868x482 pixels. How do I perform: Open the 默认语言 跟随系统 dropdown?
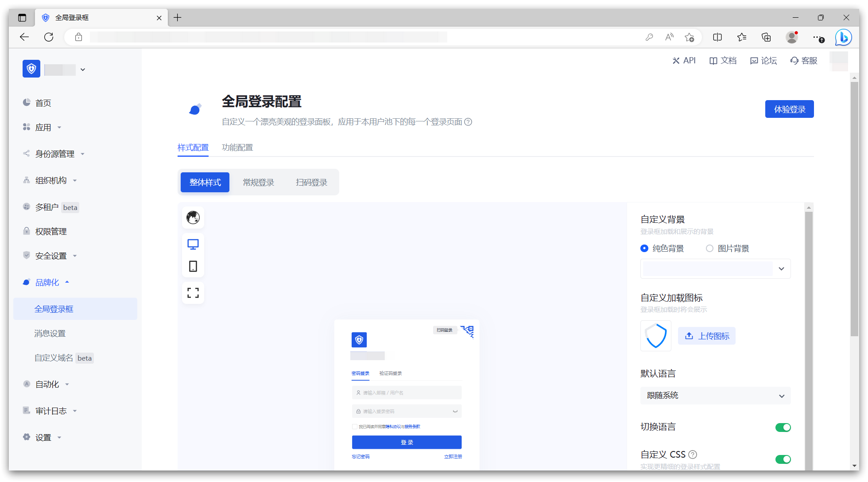click(x=715, y=396)
